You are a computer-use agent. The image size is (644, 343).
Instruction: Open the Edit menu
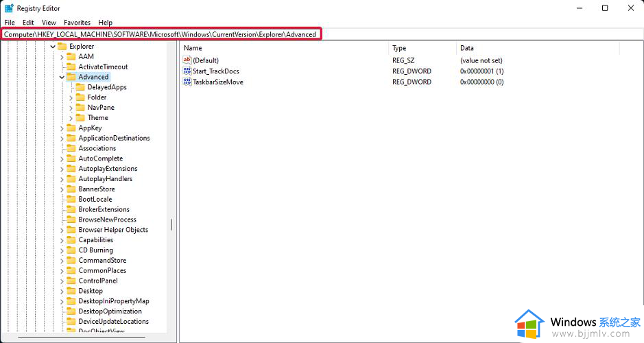pos(28,23)
